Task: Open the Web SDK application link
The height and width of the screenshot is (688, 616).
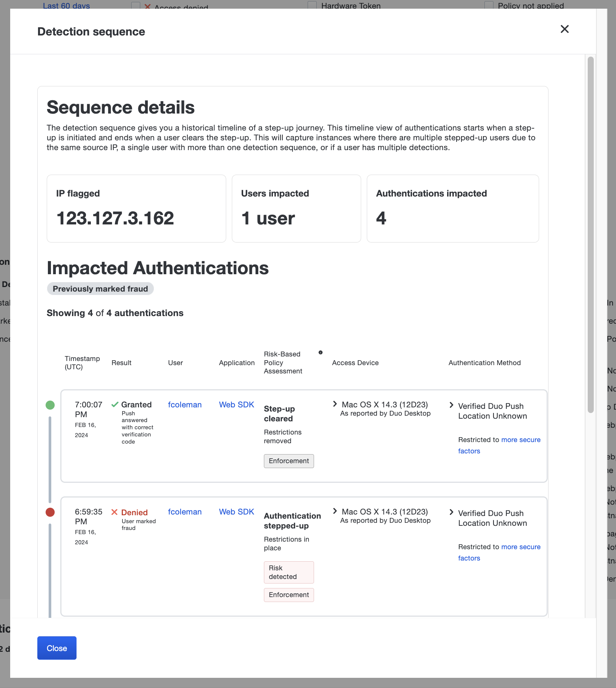Action: click(x=236, y=404)
